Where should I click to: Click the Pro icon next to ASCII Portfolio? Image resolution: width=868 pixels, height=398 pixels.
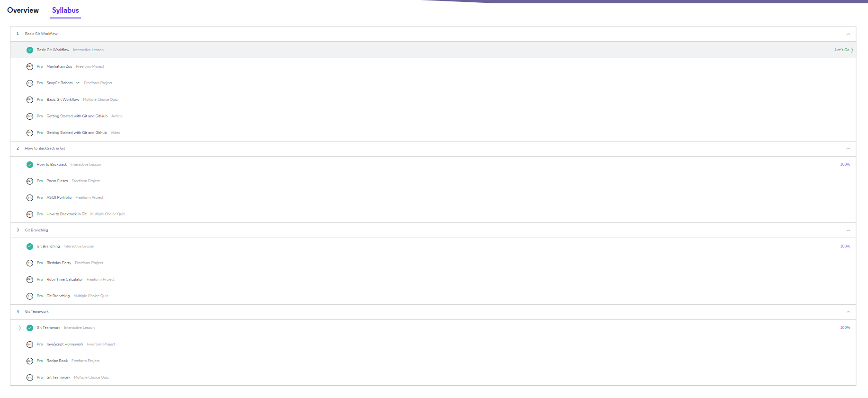[x=30, y=198]
